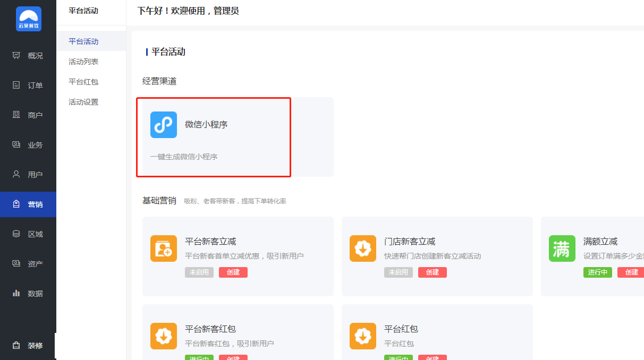
Task: Open 用户 users in the sidebar
Action: pos(28,175)
